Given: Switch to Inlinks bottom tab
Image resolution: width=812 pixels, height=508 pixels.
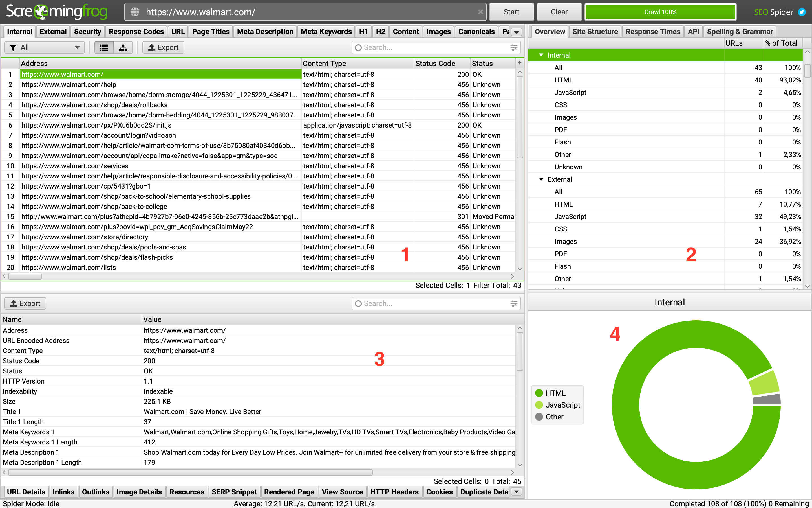Looking at the screenshot, I should 63,492.
